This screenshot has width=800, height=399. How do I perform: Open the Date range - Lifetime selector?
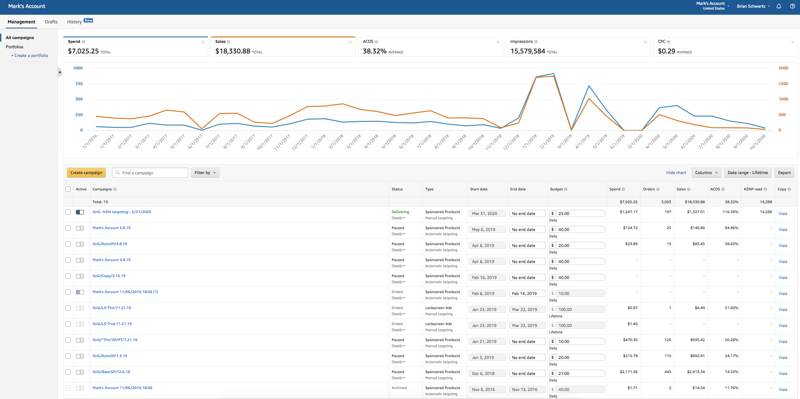748,173
